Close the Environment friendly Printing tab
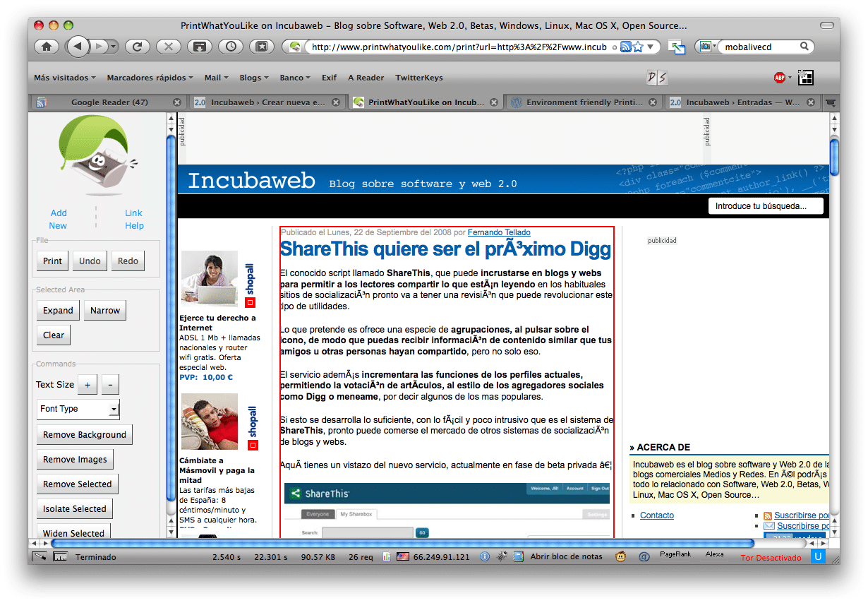The height and width of the screenshot is (603, 868). click(653, 102)
